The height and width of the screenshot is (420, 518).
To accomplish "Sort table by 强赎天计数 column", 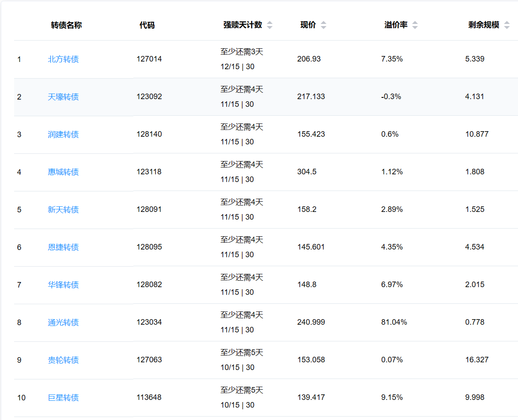I will (x=269, y=25).
